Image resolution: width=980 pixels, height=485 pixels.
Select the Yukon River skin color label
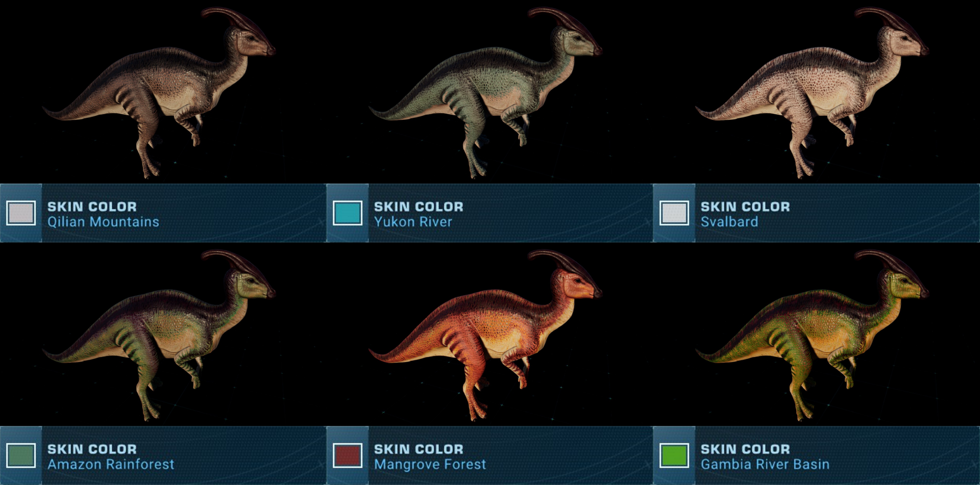[413, 222]
